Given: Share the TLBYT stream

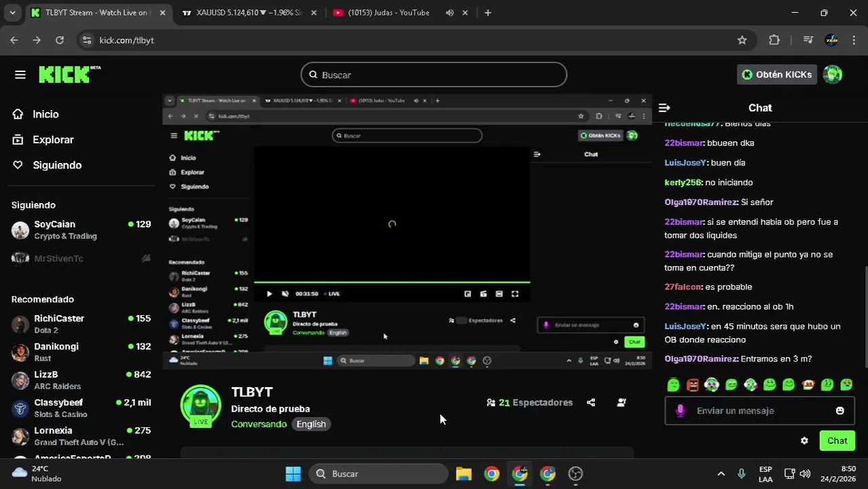Looking at the screenshot, I should point(591,403).
